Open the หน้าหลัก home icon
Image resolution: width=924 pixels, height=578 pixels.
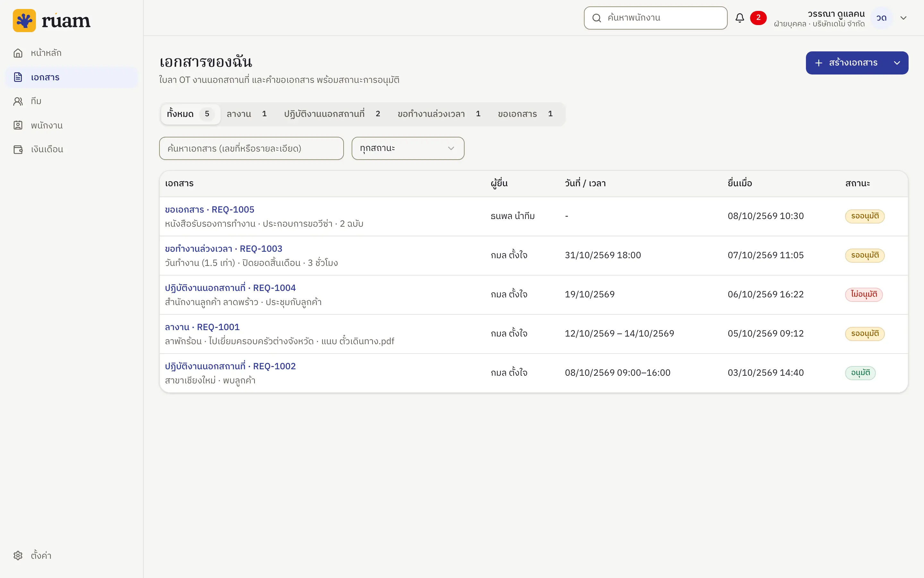click(x=18, y=53)
